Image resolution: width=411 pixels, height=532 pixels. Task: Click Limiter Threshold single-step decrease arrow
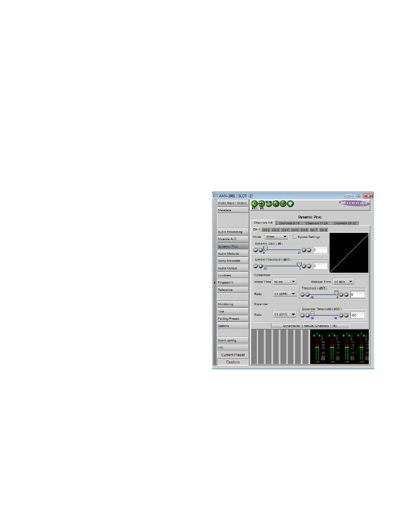click(260, 266)
